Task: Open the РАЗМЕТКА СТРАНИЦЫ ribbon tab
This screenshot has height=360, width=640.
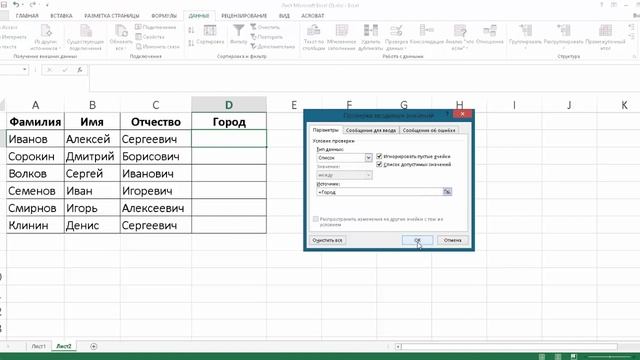Action: pyautogui.click(x=112, y=16)
